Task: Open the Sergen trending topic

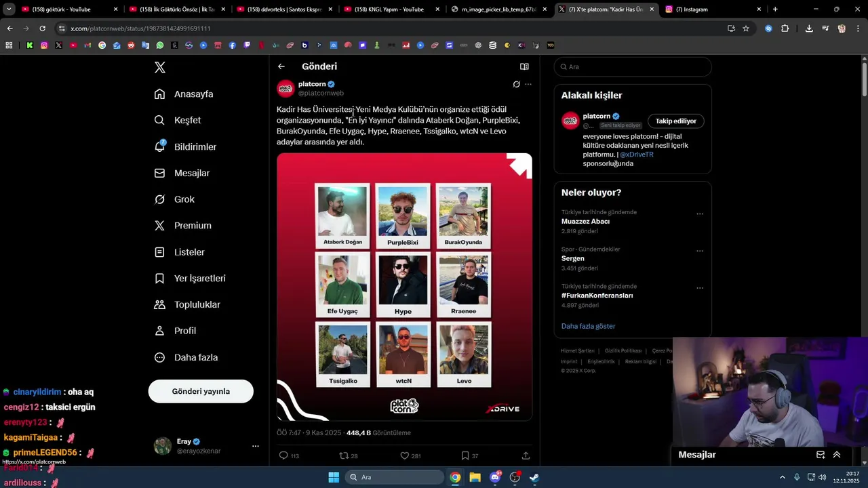Action: (x=573, y=258)
